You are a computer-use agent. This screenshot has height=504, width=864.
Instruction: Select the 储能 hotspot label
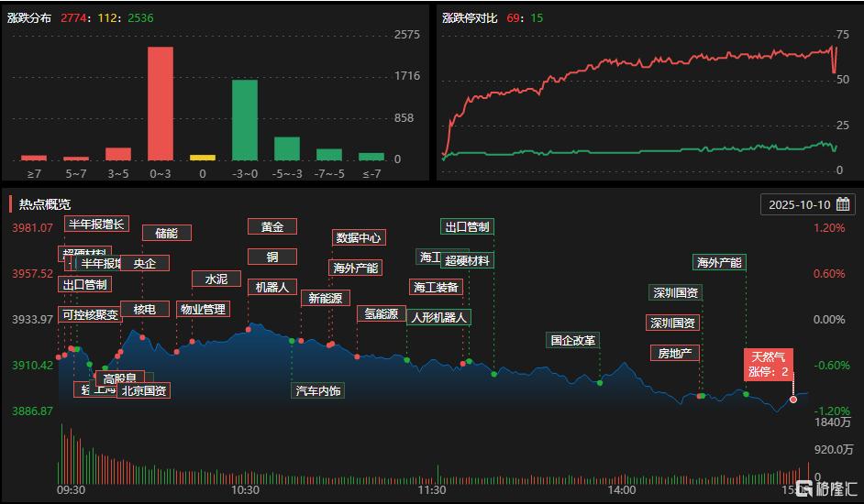pos(167,233)
